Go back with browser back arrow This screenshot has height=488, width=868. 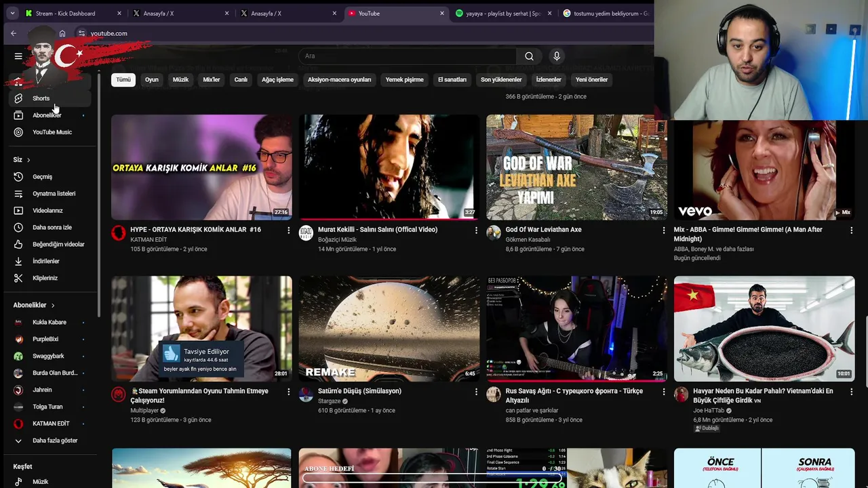[x=14, y=33]
